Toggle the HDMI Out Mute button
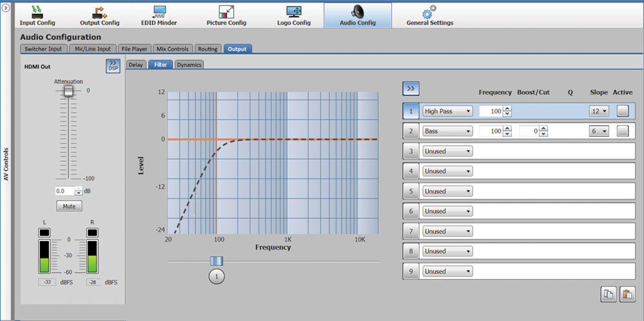The image size is (644, 321). [68, 207]
